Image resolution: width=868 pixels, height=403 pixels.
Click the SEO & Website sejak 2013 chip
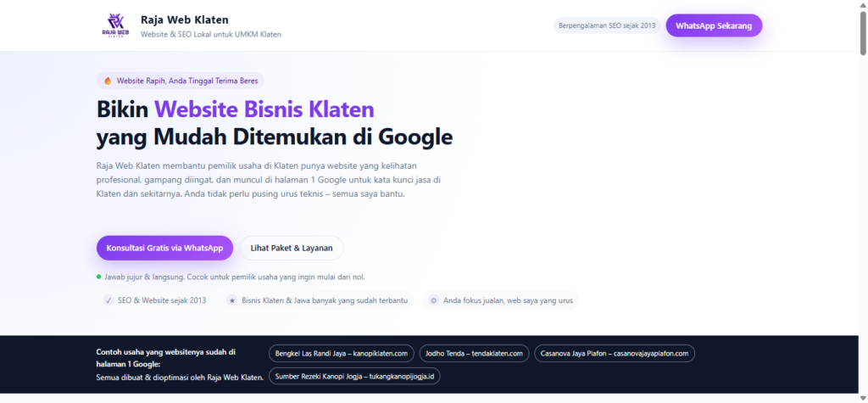(155, 300)
